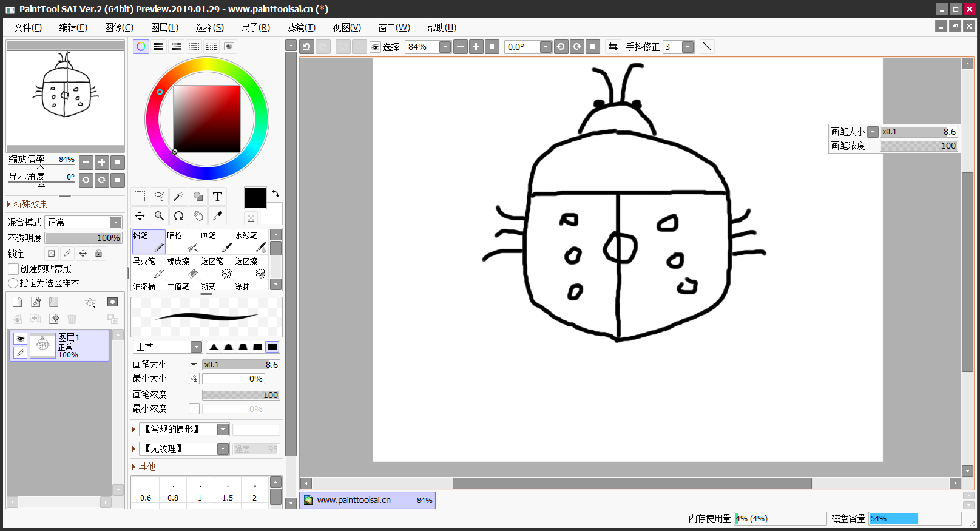Select the zoom magnifier tool
The height and width of the screenshot is (531, 980).
159,216
